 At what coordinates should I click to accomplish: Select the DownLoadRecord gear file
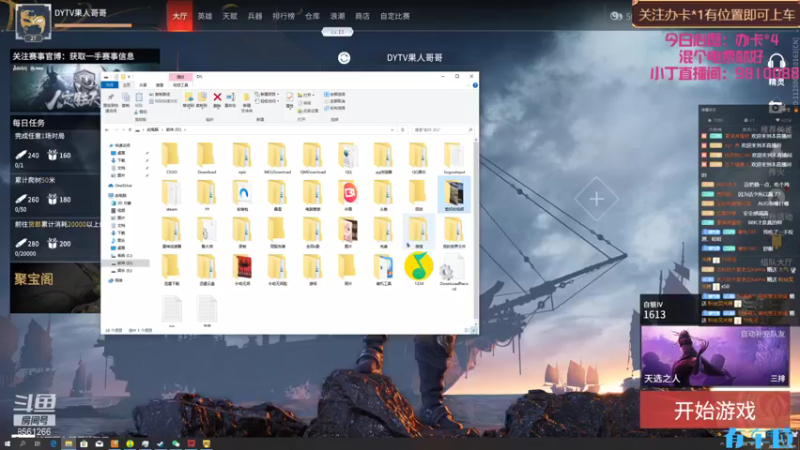pos(454,272)
